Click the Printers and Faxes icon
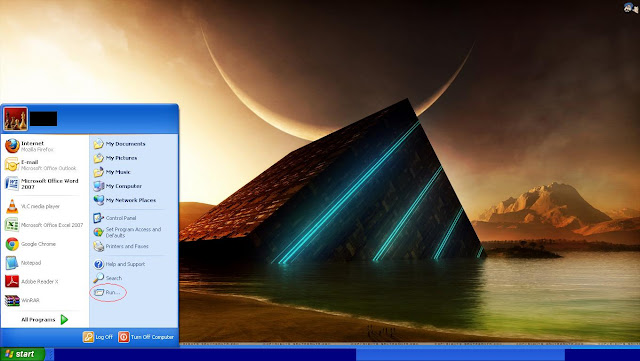This screenshot has width=640, height=361. coord(98,246)
